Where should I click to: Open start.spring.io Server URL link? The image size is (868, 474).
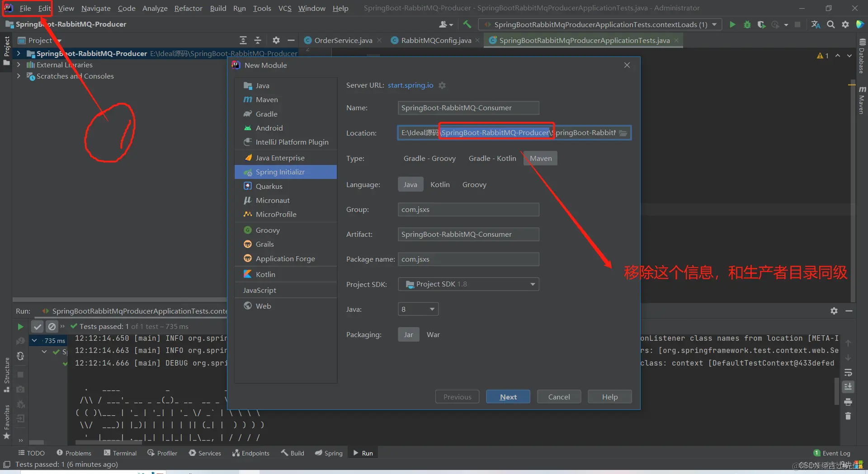click(x=410, y=85)
